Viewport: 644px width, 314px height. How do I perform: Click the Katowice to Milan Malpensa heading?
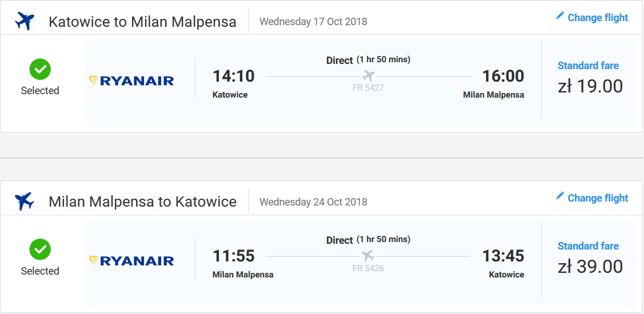point(142,22)
